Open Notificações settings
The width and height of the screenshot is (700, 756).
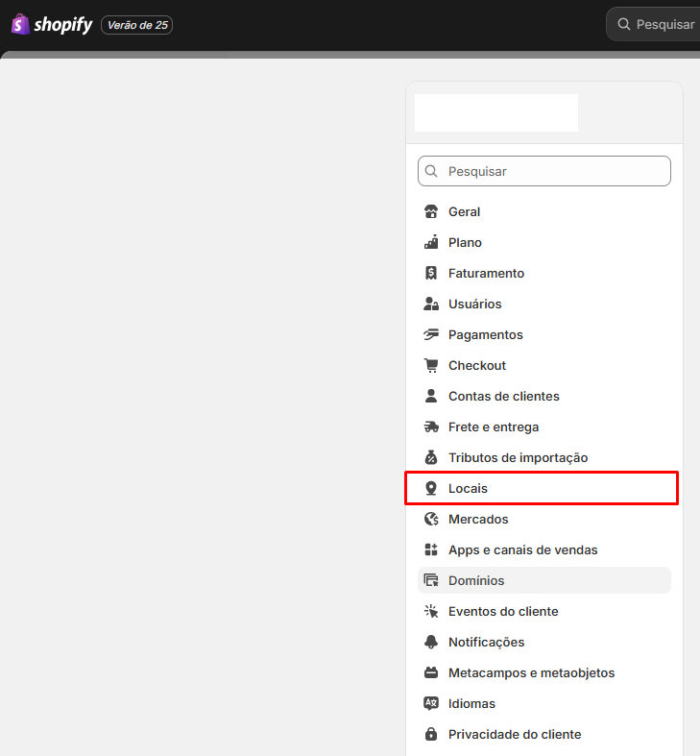click(544, 643)
